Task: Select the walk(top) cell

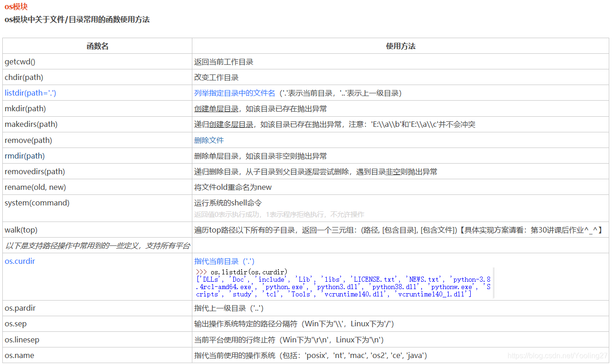Action: coord(98,229)
